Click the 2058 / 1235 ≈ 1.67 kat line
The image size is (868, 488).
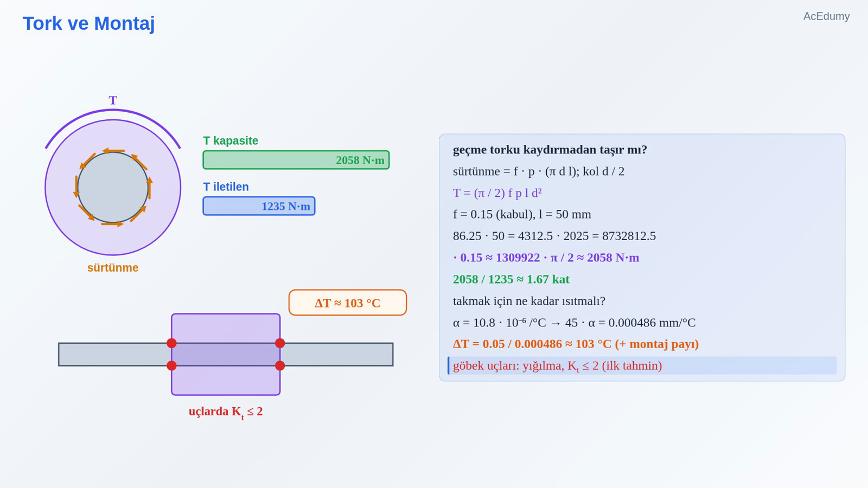[511, 279]
